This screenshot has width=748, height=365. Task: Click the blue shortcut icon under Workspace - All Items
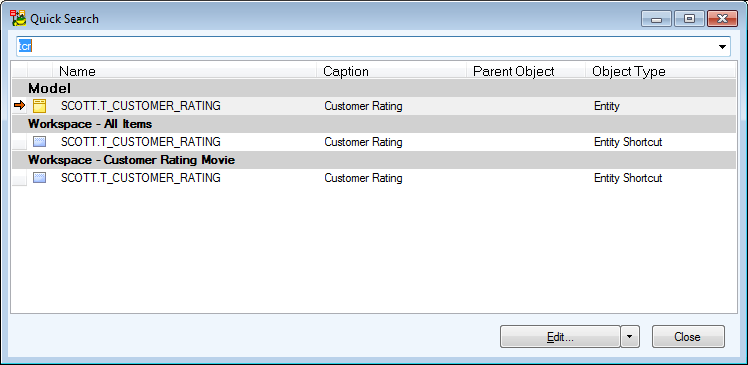40,142
